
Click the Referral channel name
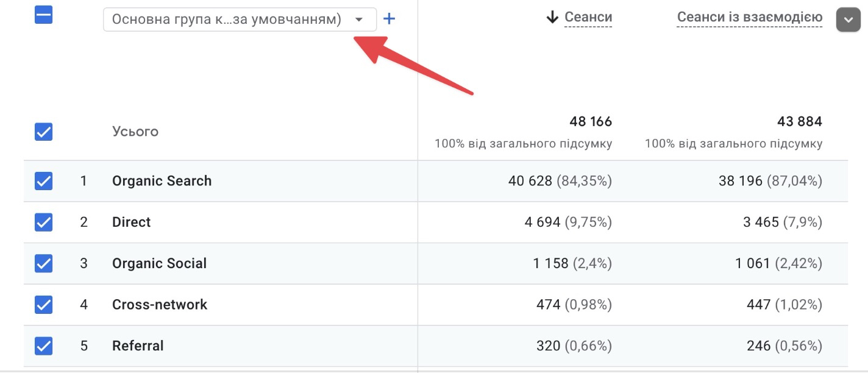138,346
